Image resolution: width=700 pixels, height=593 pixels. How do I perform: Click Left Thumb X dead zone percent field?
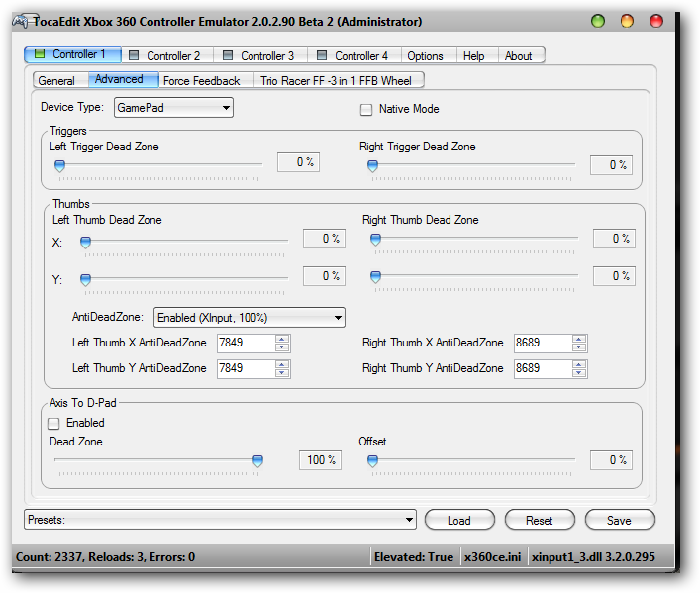[x=324, y=239]
